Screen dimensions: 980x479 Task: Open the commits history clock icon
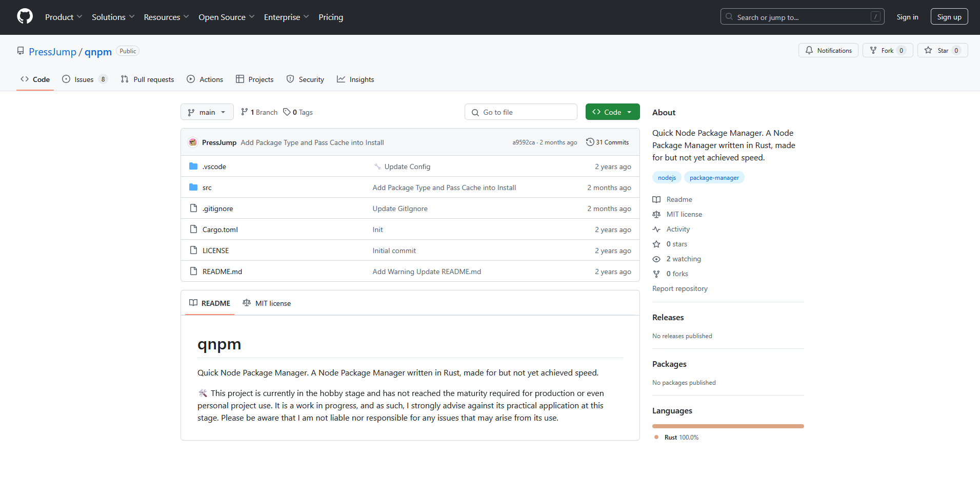pos(590,142)
